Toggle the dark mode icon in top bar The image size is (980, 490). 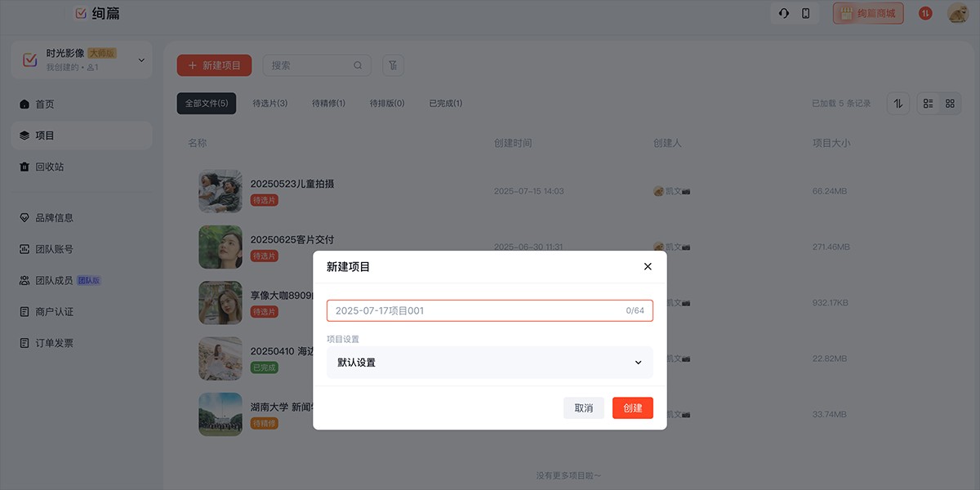point(782,14)
